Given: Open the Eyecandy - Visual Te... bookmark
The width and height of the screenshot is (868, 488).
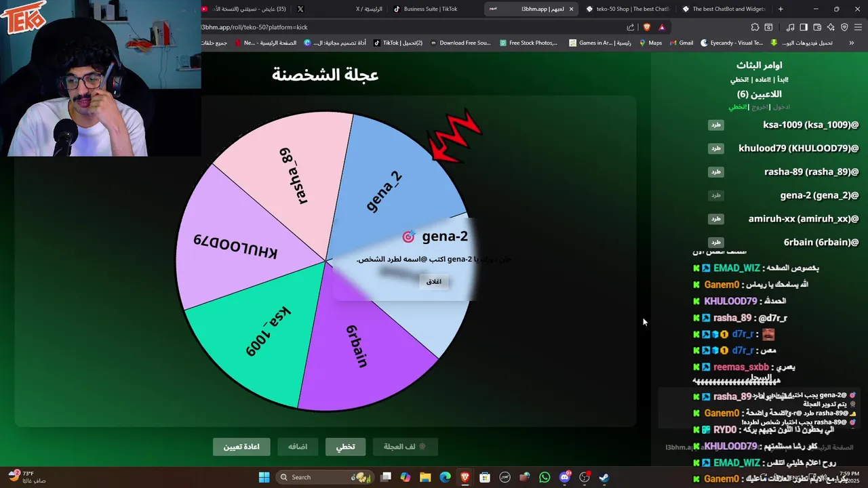Looking at the screenshot, I should click(x=731, y=43).
